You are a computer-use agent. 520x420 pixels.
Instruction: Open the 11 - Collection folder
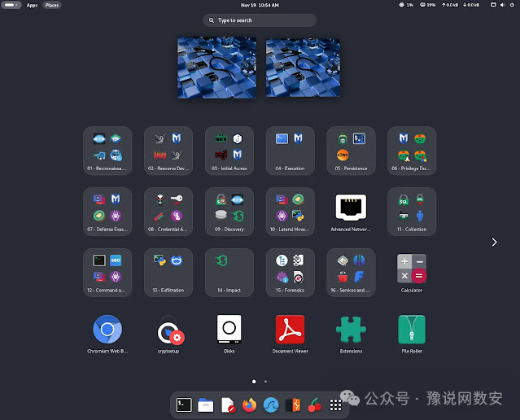pos(412,212)
